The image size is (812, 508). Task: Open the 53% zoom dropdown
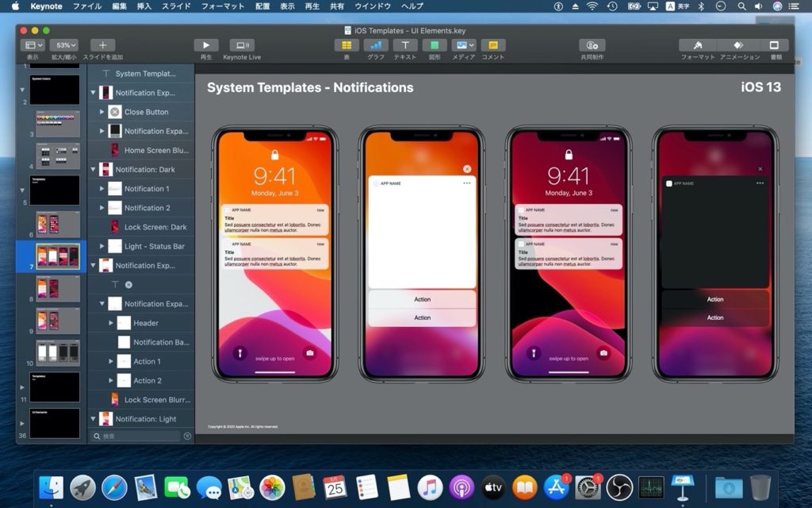click(63, 45)
